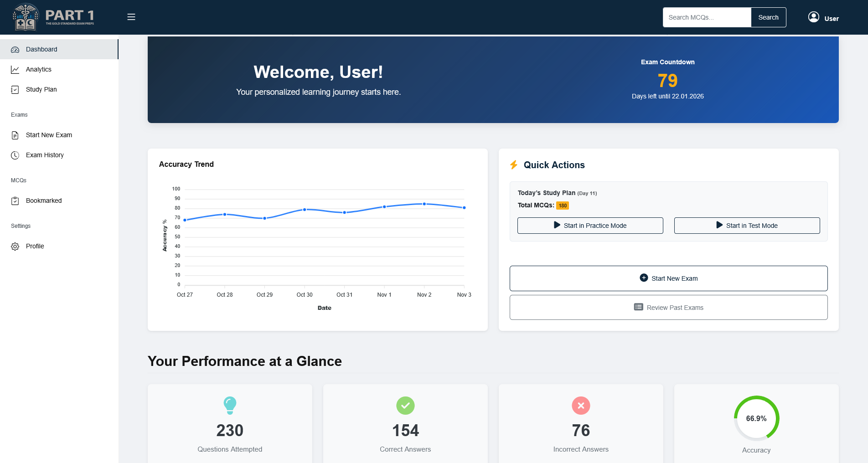Click the Study Plan checklist icon
The height and width of the screenshot is (463, 868).
(15, 90)
